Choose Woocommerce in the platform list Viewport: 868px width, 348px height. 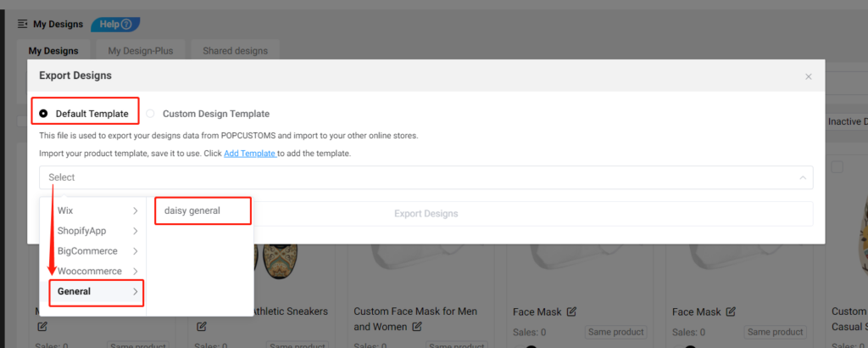(90, 271)
